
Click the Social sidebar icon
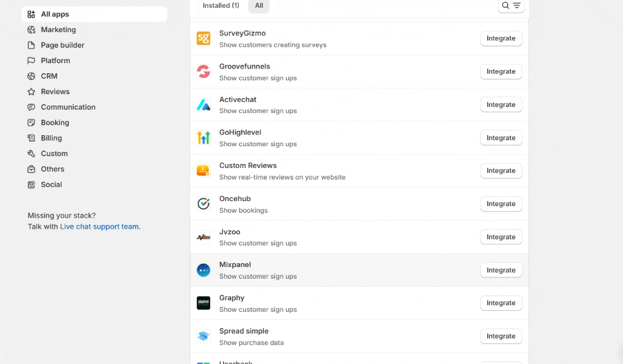coord(31,184)
